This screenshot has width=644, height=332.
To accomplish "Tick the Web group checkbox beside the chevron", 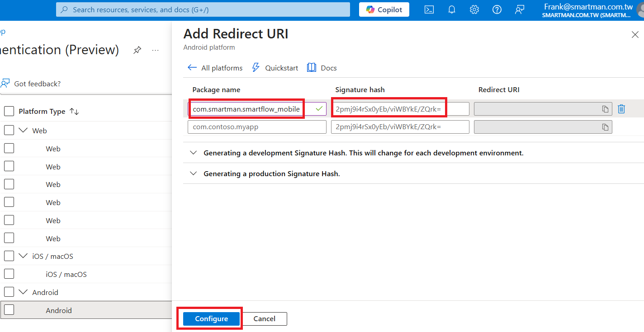I will [9, 131].
